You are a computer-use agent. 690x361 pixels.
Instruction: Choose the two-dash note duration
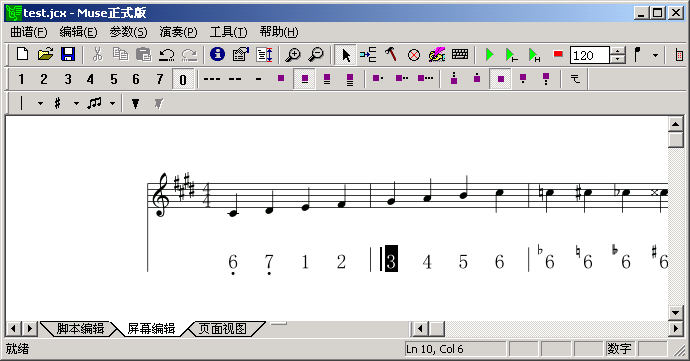tap(235, 79)
